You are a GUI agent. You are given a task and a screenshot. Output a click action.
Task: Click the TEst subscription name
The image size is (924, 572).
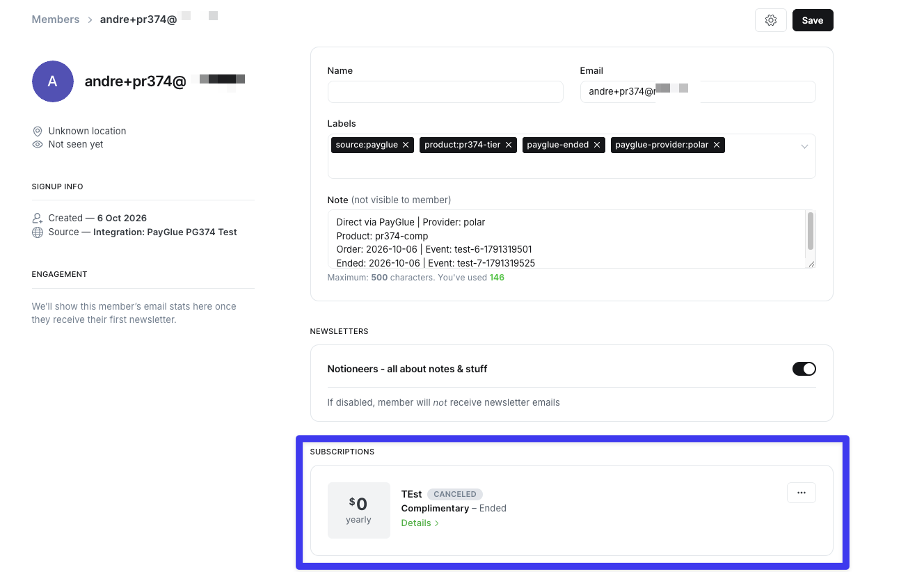coord(412,494)
